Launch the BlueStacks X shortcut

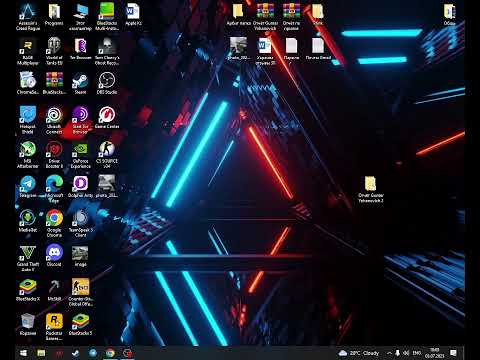[28, 290]
